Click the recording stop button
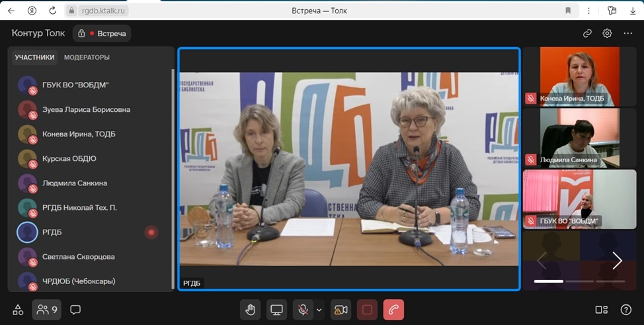 (367, 310)
